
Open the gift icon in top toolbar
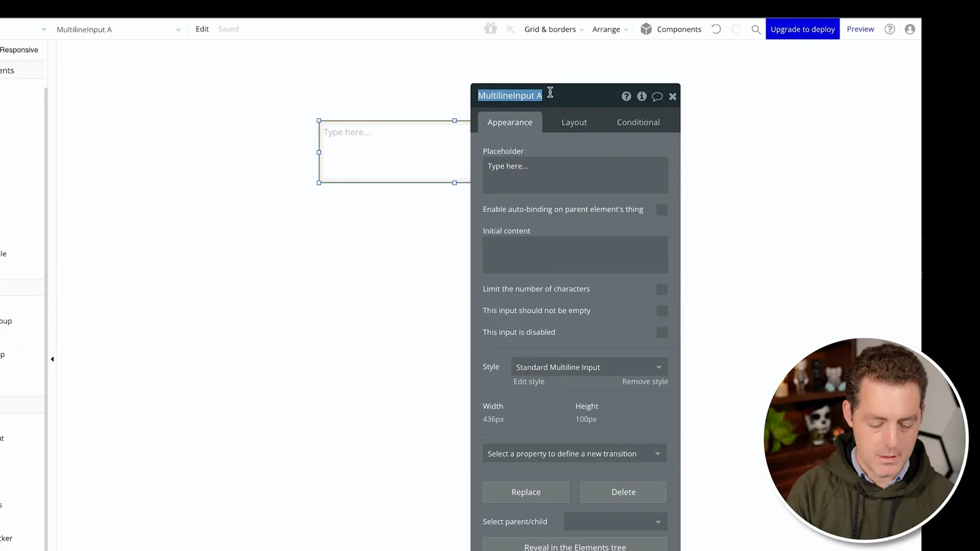[x=490, y=29]
